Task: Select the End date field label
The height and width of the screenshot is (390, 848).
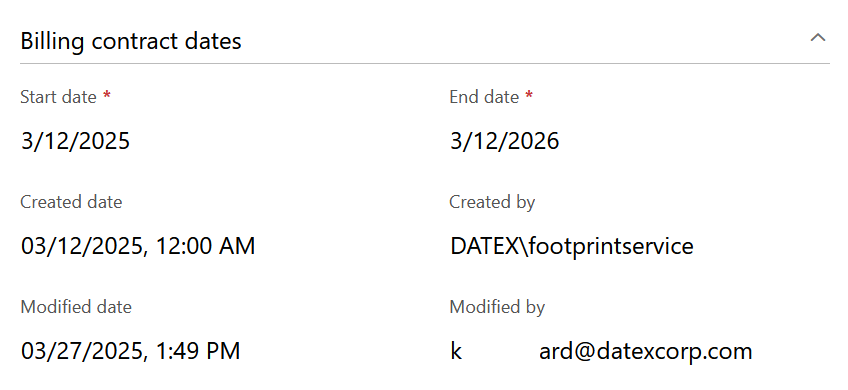Action: pos(484,97)
